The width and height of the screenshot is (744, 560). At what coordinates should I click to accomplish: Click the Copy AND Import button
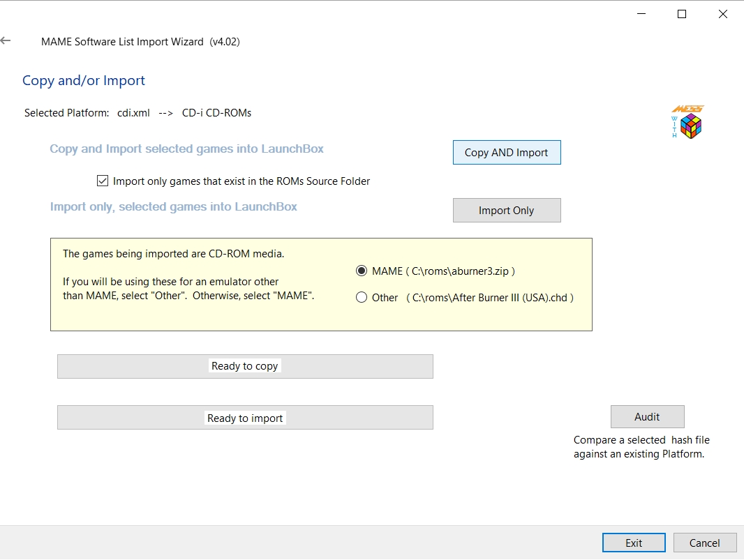coord(507,152)
